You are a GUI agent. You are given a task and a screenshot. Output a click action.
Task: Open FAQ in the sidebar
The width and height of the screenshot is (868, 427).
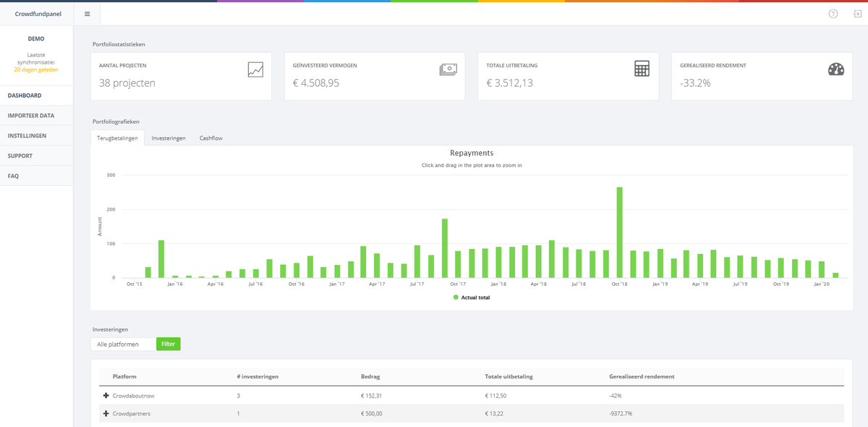click(36, 176)
